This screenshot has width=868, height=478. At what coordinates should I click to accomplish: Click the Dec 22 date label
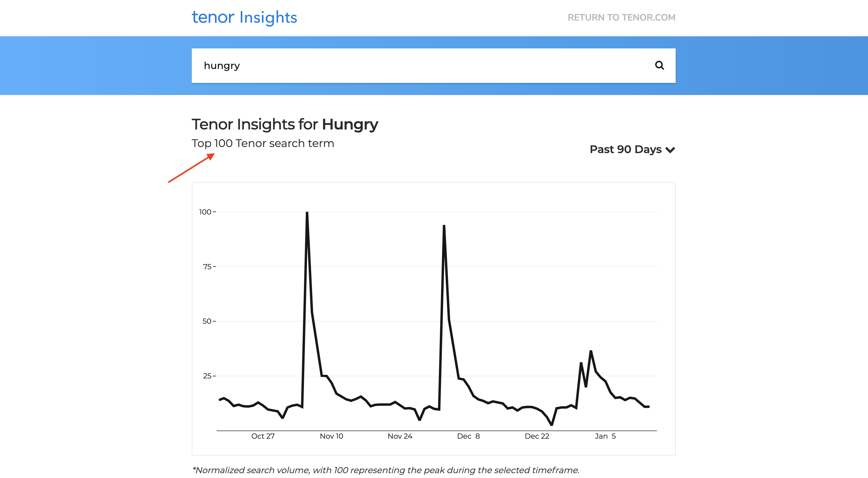537,436
